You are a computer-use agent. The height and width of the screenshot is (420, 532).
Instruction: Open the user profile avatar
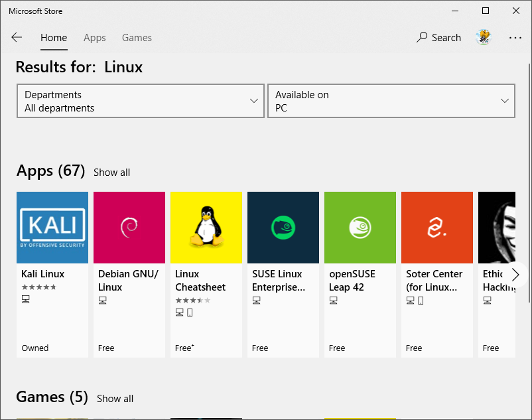pos(483,38)
